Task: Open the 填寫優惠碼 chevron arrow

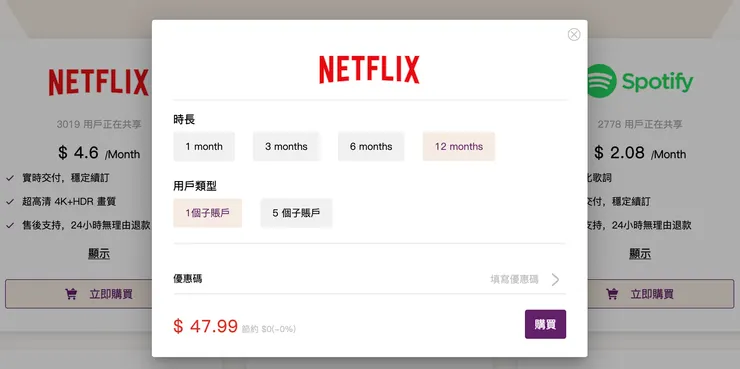Action: click(x=555, y=279)
